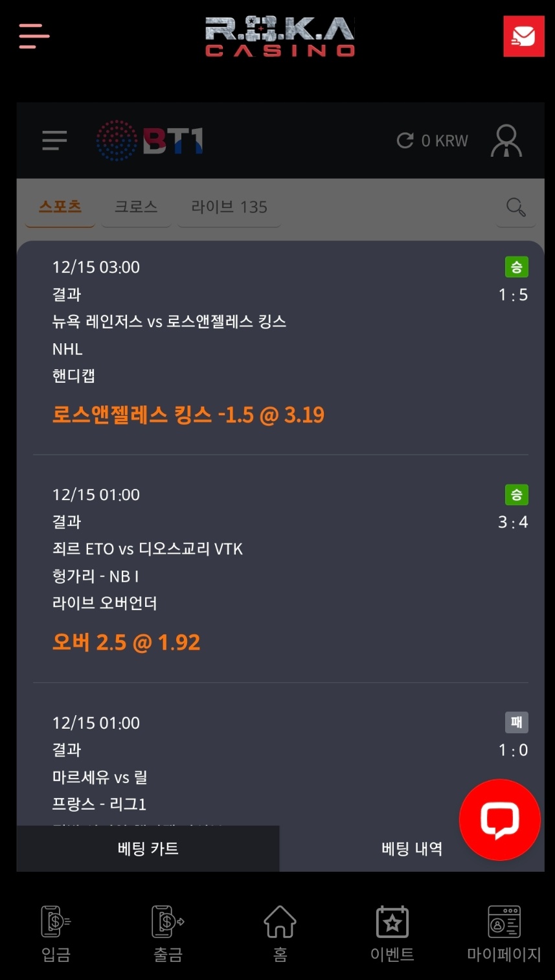Screen dimensions: 555x980
Task: Refresh the 0 KRW balance
Action: [x=405, y=141]
